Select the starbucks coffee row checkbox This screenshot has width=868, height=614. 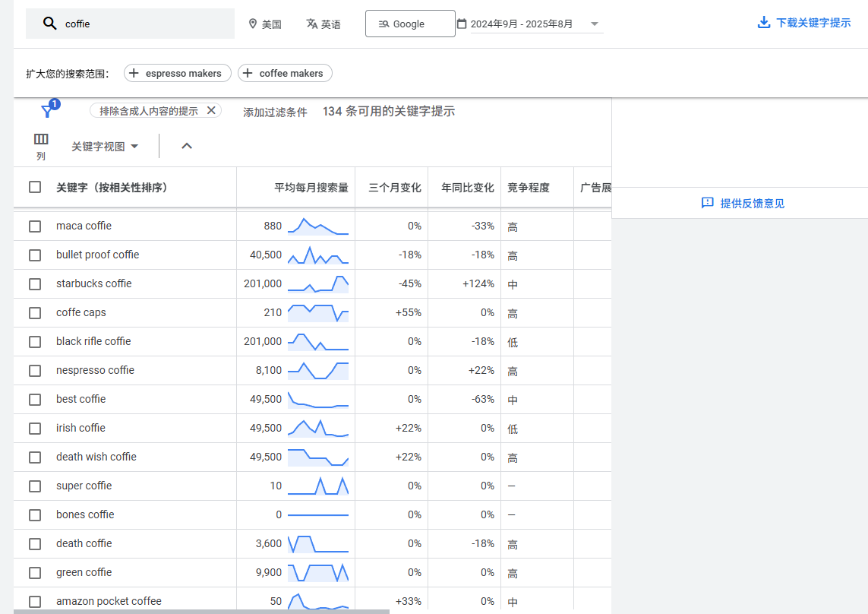[x=35, y=284]
